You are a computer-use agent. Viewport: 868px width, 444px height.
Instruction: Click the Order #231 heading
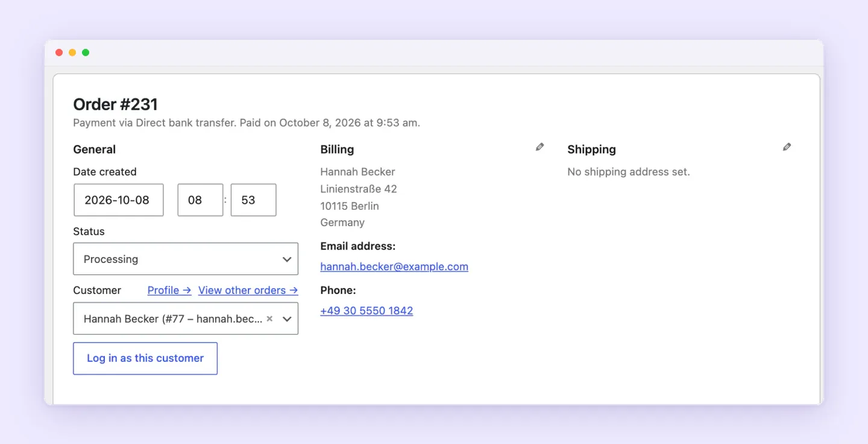point(115,104)
